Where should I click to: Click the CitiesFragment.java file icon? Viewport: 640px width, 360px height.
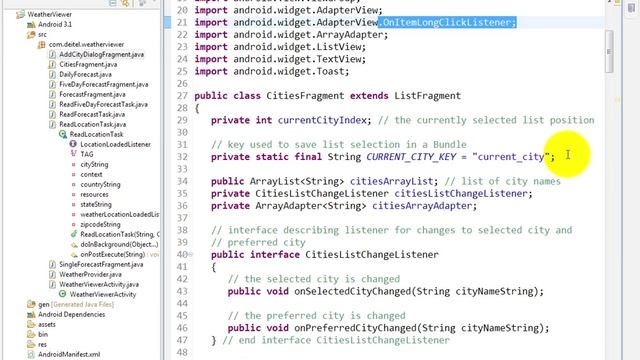(x=52, y=64)
